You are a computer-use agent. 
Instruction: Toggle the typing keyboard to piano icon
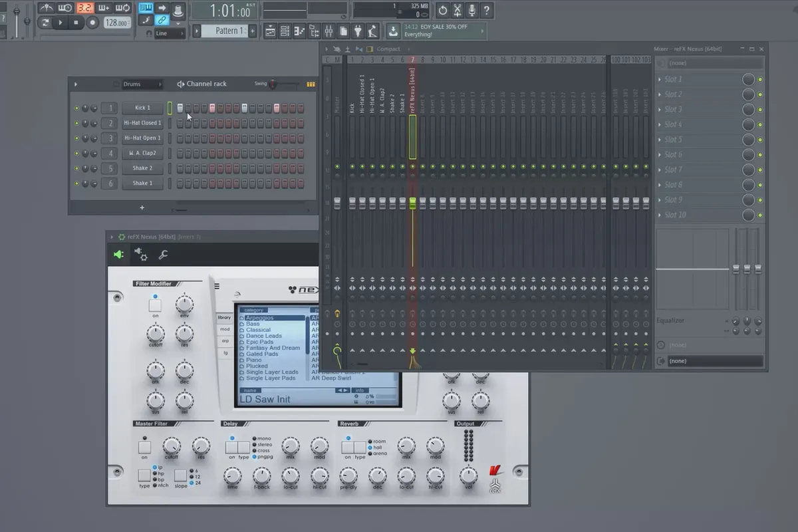[x=146, y=8]
